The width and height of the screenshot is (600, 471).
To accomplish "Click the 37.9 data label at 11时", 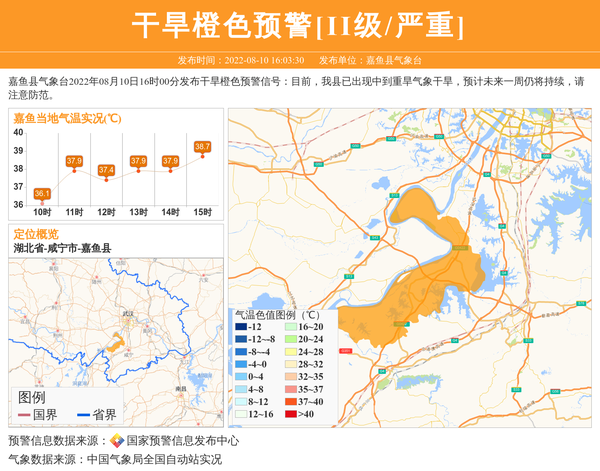I will (x=74, y=161).
